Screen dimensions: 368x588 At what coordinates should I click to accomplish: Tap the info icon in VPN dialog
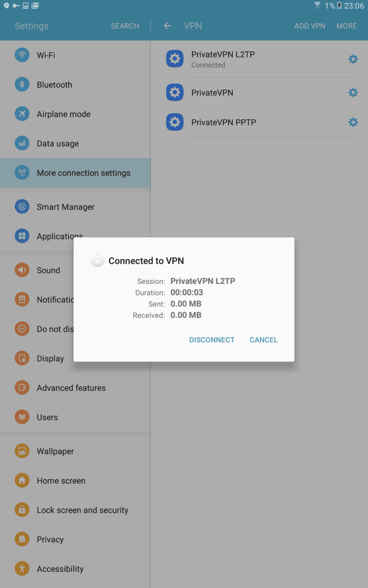pos(97,260)
